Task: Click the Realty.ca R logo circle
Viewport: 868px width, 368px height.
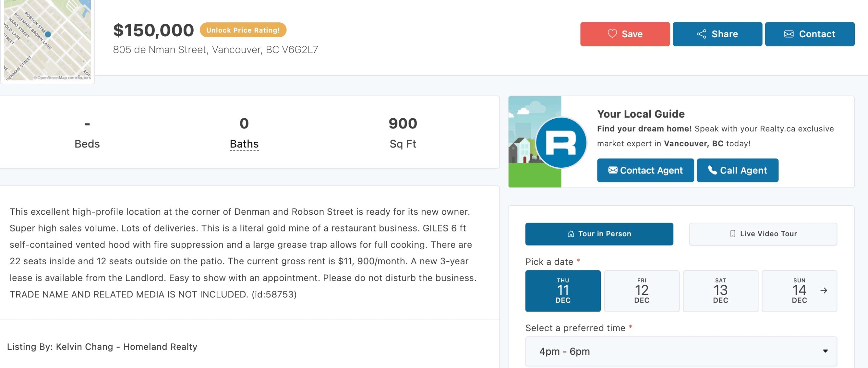Action: [561, 143]
